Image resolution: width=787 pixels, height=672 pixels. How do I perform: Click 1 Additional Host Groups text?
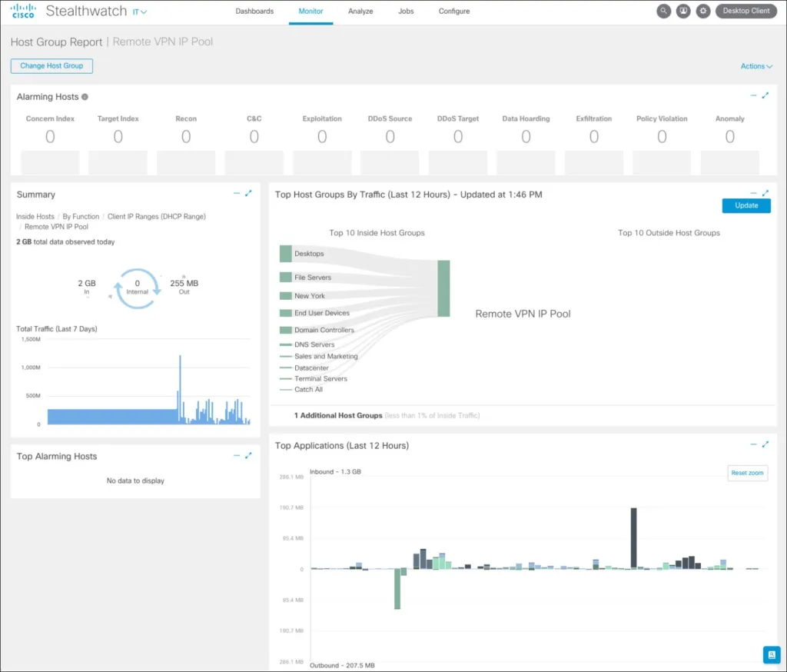(338, 415)
